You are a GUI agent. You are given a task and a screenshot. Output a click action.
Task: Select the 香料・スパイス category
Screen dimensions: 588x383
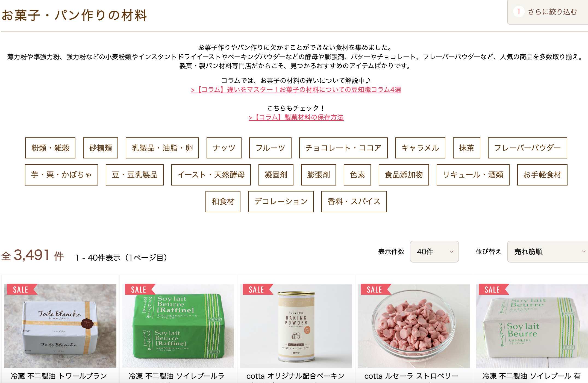click(x=354, y=201)
